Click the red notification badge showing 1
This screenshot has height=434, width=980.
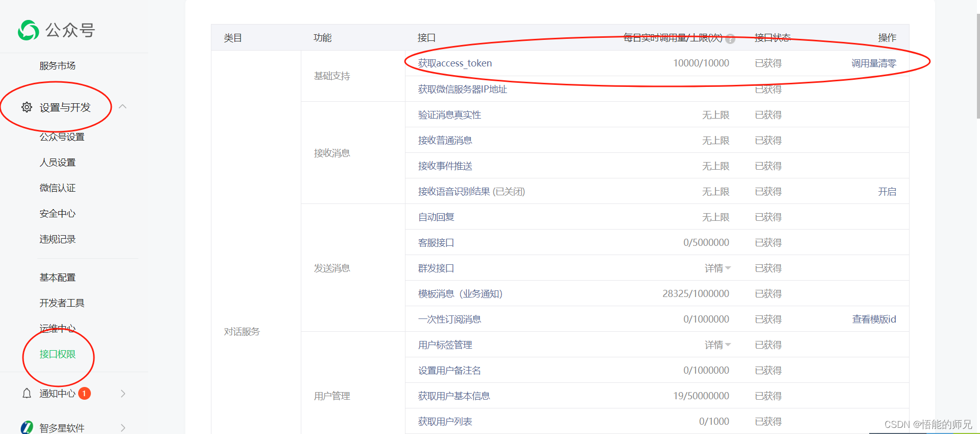(84, 393)
